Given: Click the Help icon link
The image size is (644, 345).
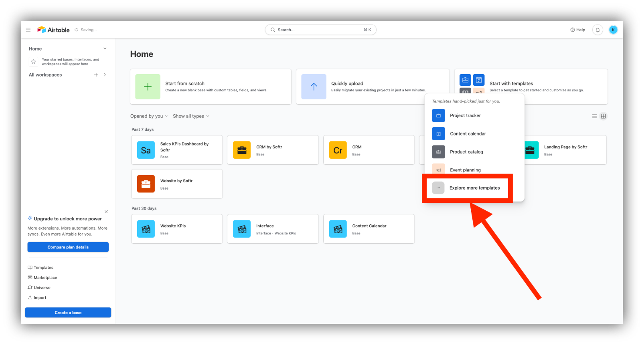Looking at the screenshot, I should [578, 30].
